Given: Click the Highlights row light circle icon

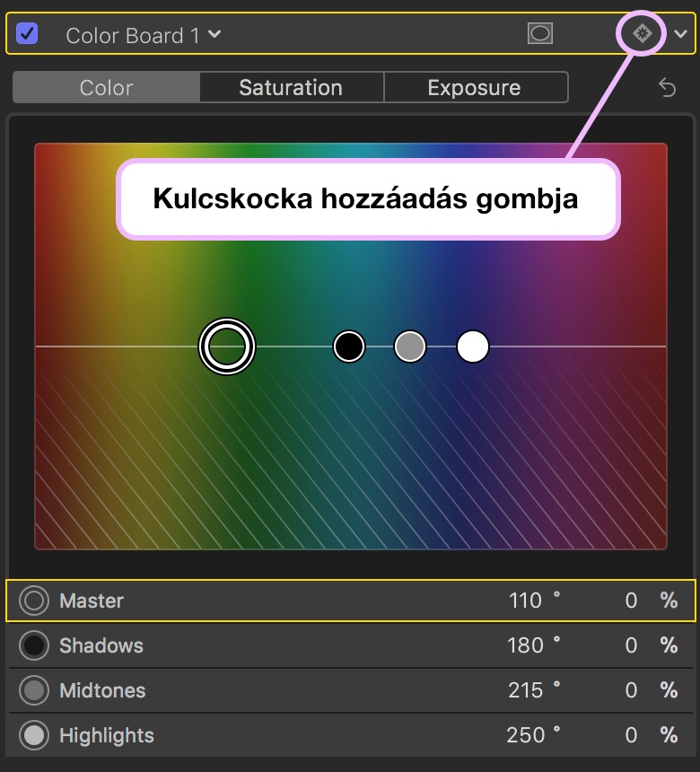Looking at the screenshot, I should click(34, 735).
